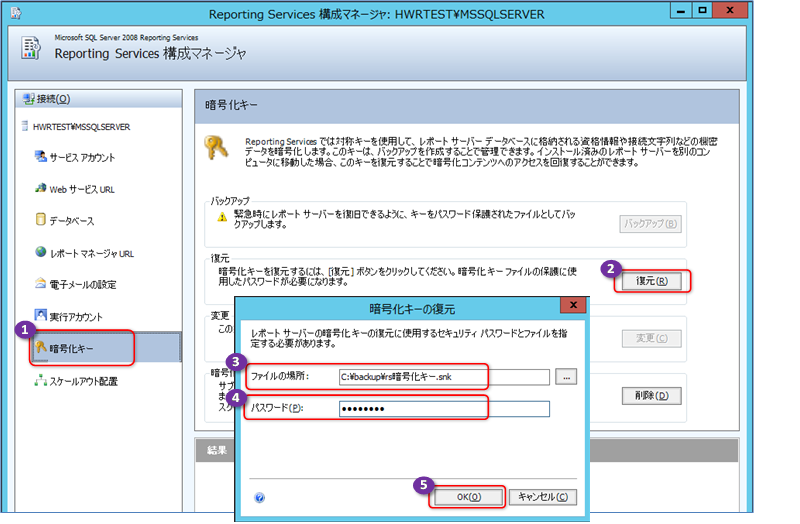Click the 接続(O) connect button

click(54, 99)
